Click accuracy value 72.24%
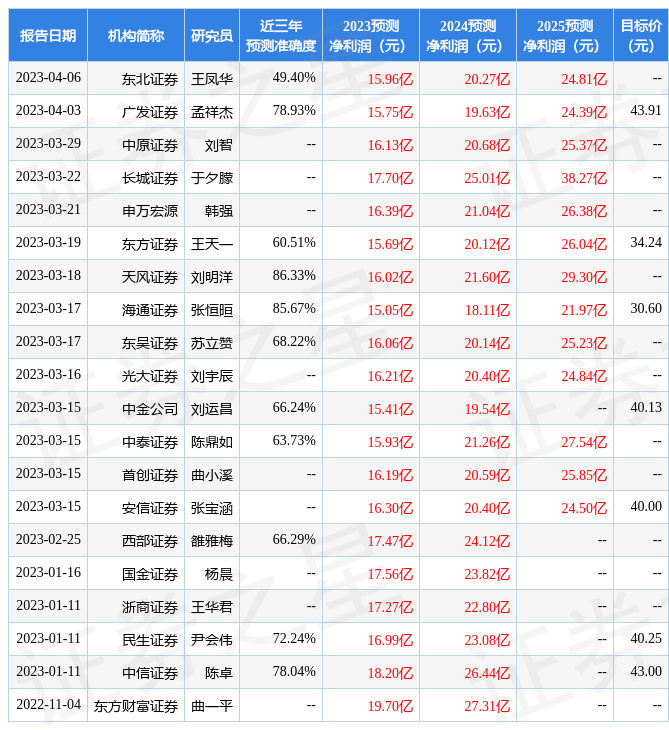Viewport: 669px width, 730px height. point(294,639)
